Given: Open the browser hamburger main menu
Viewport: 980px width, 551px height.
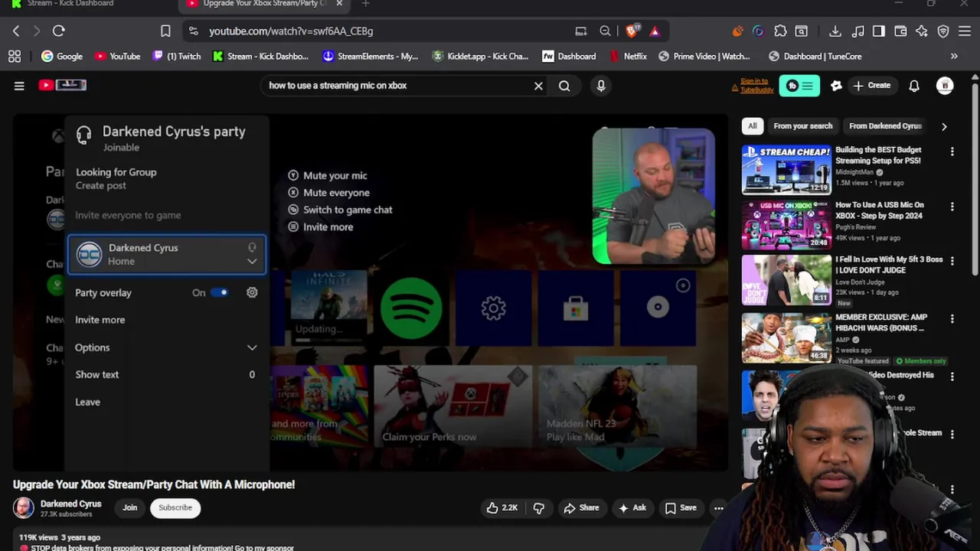Looking at the screenshot, I should pyautogui.click(x=965, y=31).
